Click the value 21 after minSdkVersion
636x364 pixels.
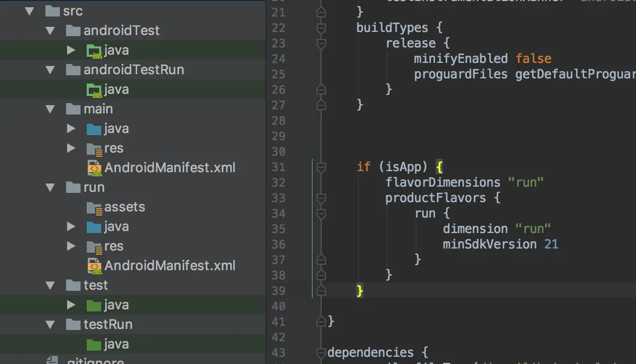(x=551, y=244)
